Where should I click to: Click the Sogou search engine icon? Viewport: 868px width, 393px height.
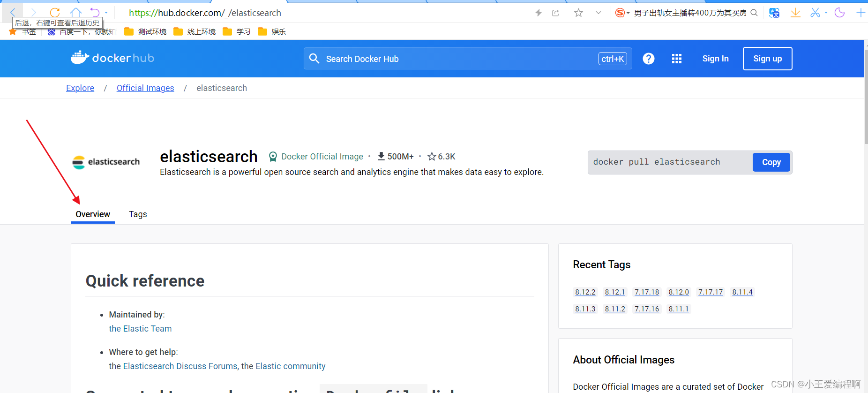tap(620, 13)
